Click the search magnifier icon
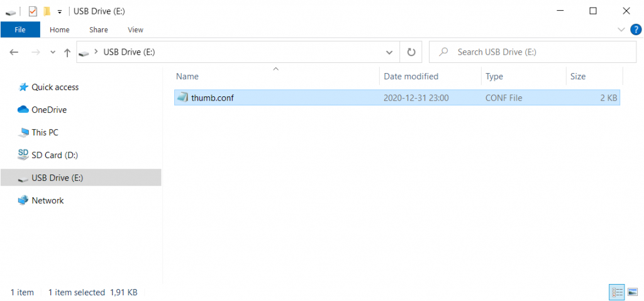Image resolution: width=644 pixels, height=301 pixels. [x=443, y=52]
